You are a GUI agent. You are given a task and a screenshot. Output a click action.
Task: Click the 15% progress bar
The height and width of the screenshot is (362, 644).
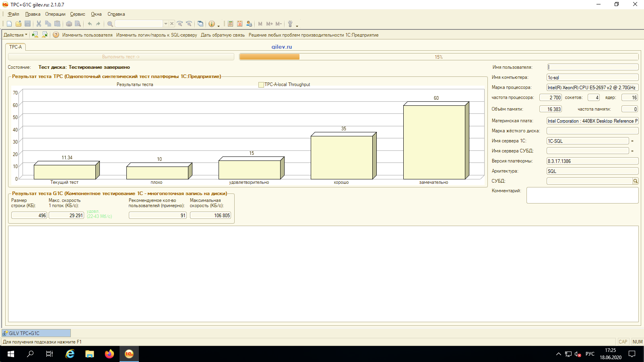click(439, 57)
